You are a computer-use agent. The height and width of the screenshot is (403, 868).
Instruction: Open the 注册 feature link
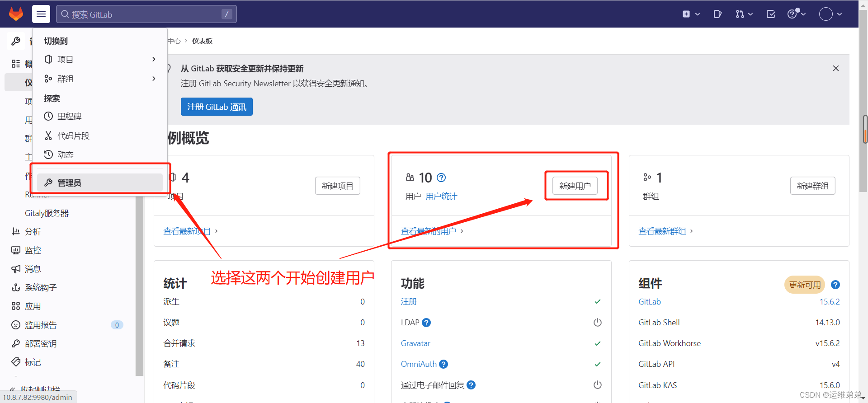(x=409, y=301)
